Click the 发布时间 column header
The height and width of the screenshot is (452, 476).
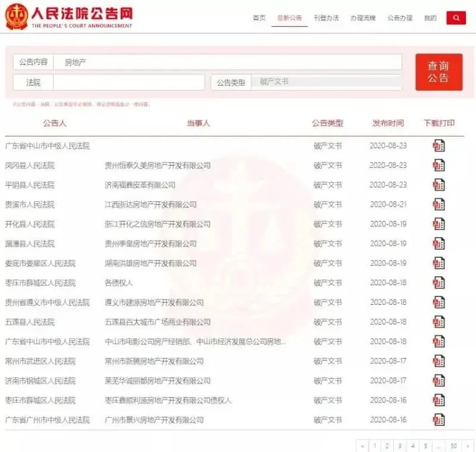point(388,123)
